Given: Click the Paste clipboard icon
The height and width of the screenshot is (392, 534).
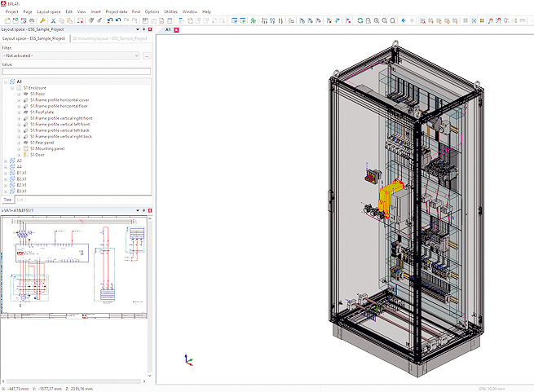Looking at the screenshot, I should 69,20.
